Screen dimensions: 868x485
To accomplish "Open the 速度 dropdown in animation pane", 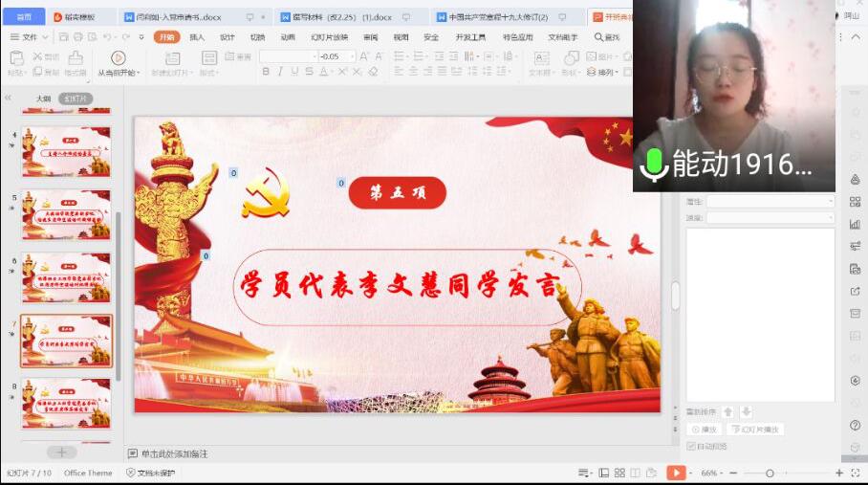I will click(770, 217).
